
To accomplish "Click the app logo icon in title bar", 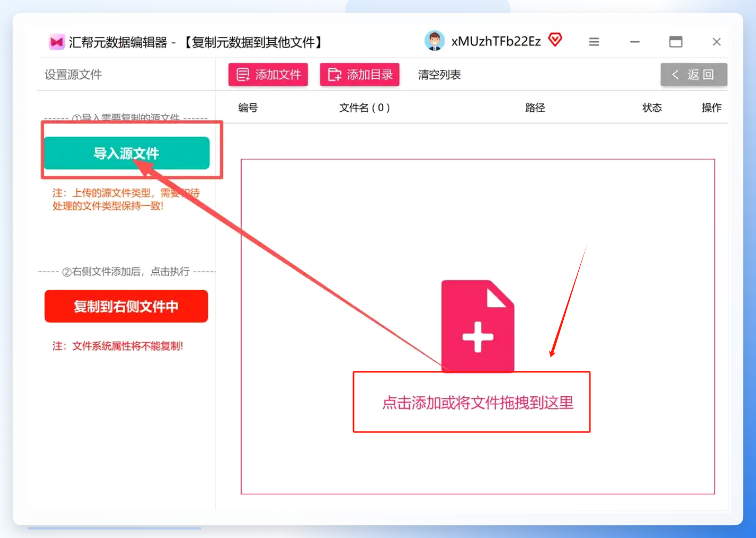I will tap(56, 42).
